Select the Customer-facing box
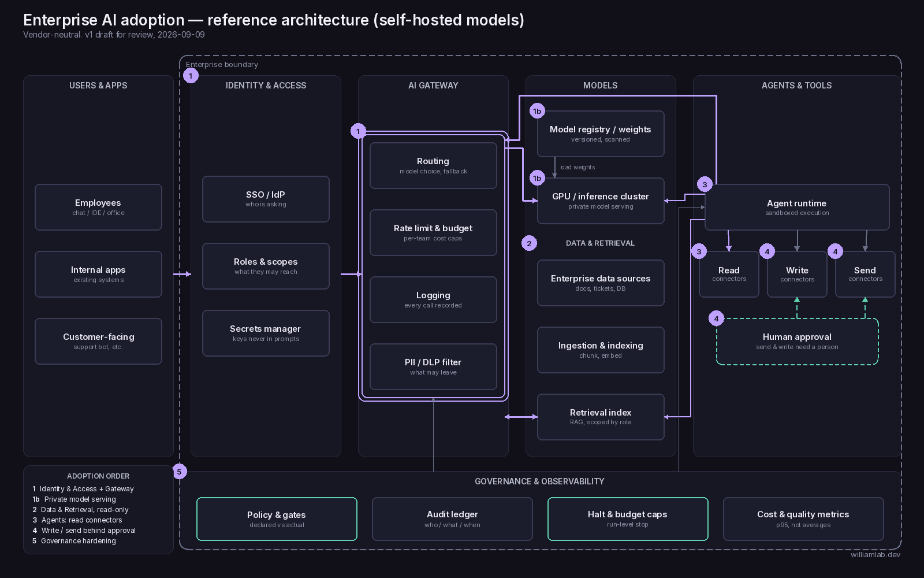 [x=98, y=341]
